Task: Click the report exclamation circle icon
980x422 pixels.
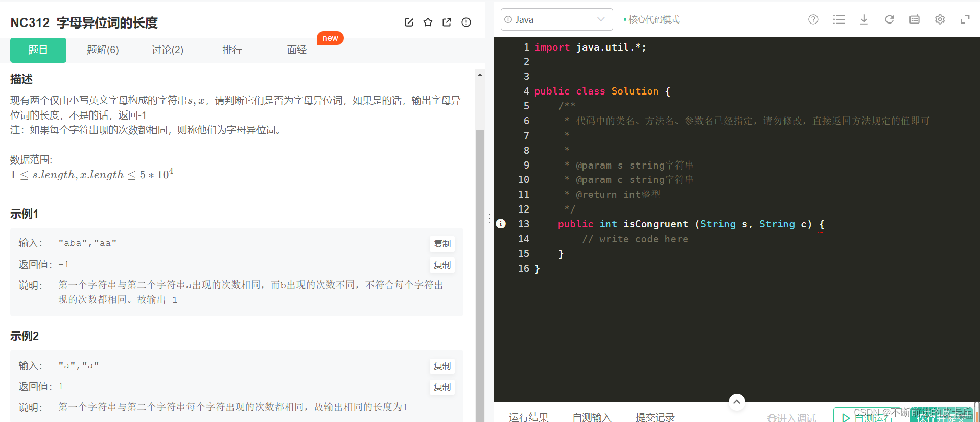Action: [x=466, y=22]
